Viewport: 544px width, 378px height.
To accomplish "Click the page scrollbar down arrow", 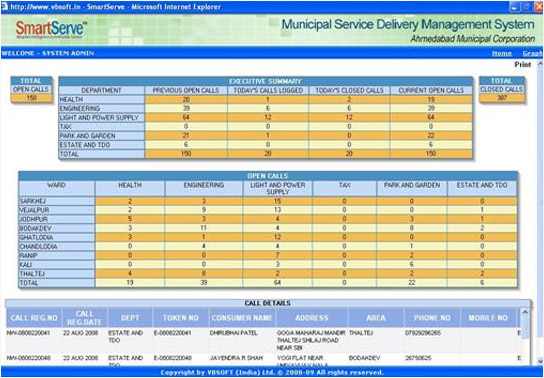I will tap(540, 361).
